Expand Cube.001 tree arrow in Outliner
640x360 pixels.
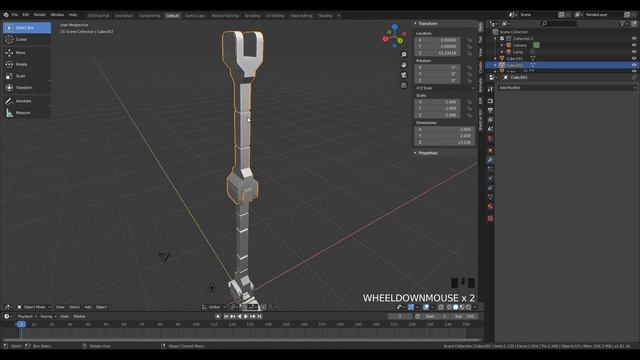(x=496, y=58)
